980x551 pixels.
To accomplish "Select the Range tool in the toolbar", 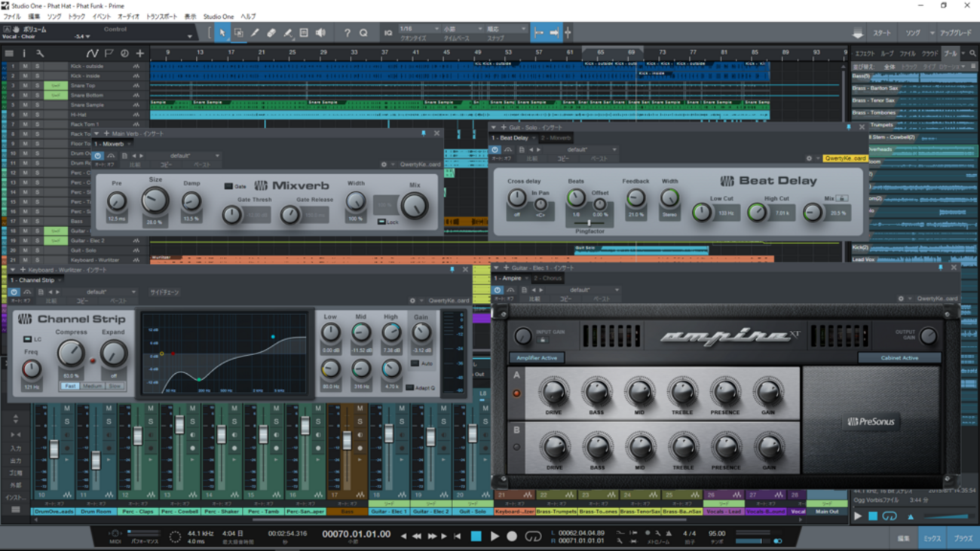I will [x=238, y=32].
